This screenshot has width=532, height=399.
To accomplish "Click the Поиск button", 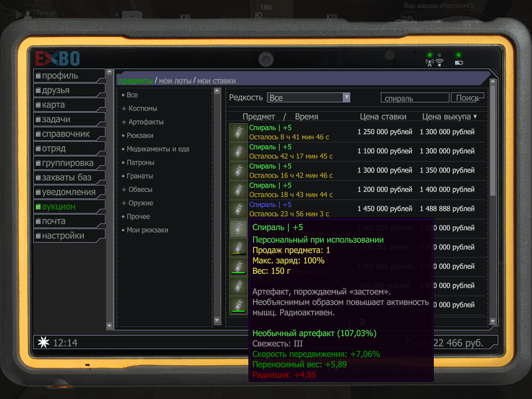I will pyautogui.click(x=467, y=98).
